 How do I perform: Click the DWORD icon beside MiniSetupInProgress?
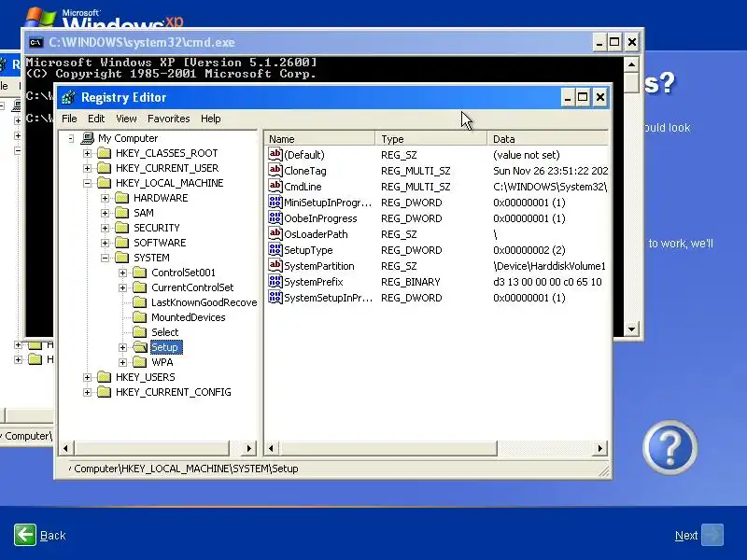[x=275, y=202]
